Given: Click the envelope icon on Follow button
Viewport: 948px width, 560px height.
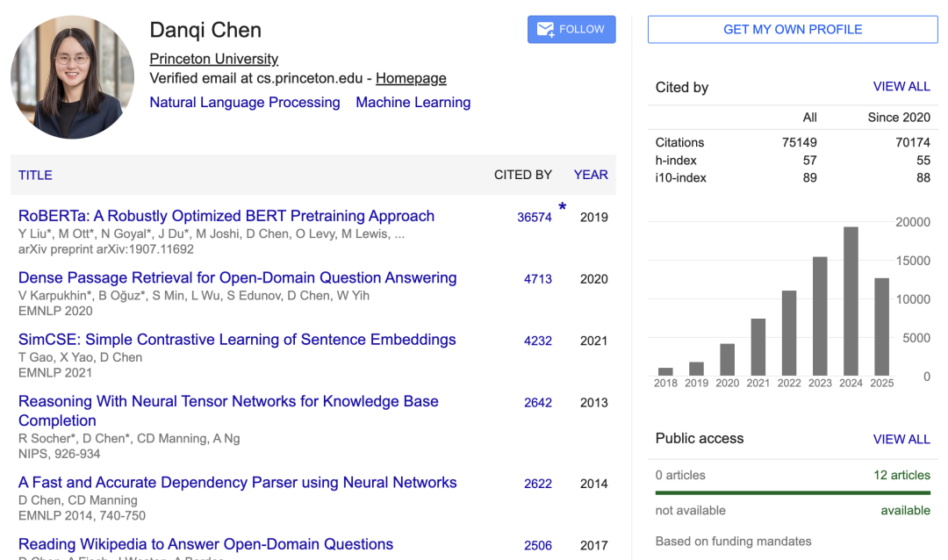Looking at the screenshot, I should [545, 29].
